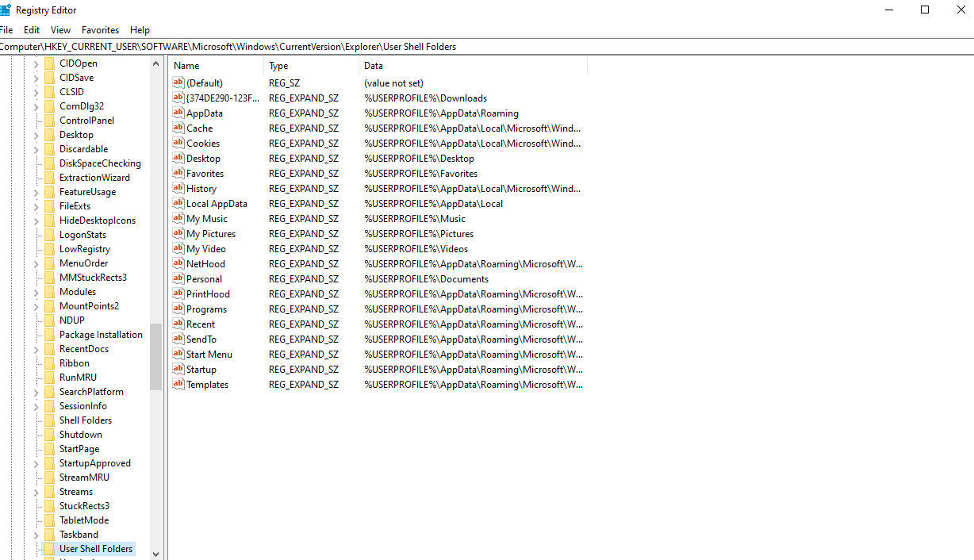Click data %USERPROFILE%\Videos
The image size is (974, 560).
tap(416, 248)
